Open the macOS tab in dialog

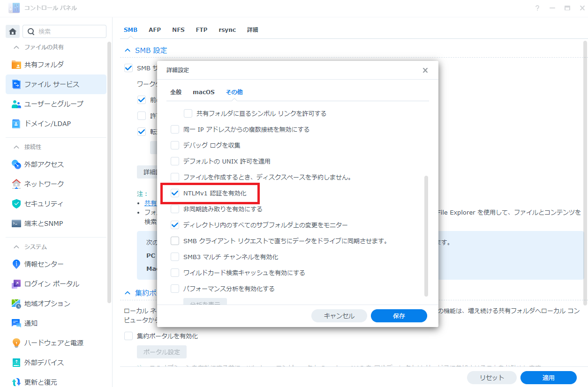coord(204,92)
